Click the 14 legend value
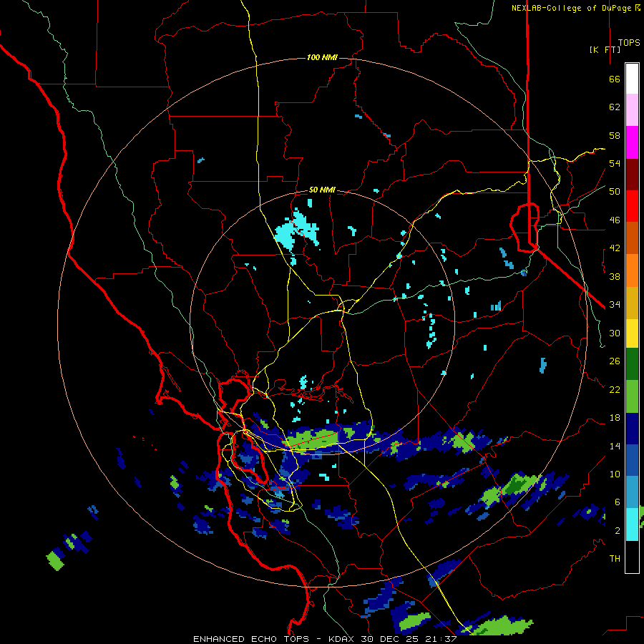 click(615, 446)
